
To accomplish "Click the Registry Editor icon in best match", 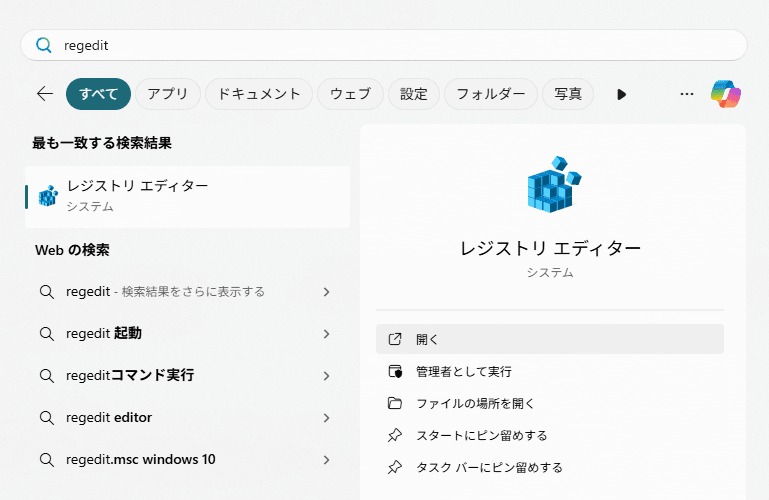I will point(48,196).
